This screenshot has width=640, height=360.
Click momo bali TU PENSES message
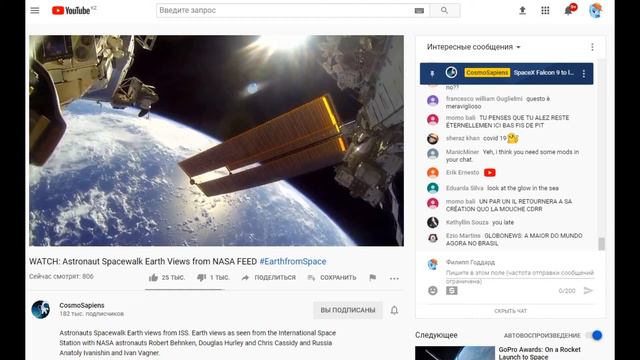[x=507, y=122]
